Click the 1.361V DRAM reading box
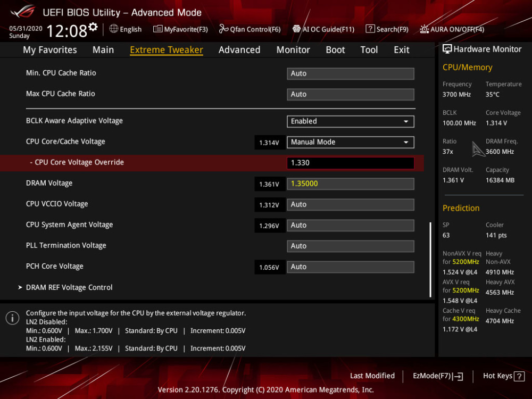This screenshot has height=399, width=532. tap(269, 184)
